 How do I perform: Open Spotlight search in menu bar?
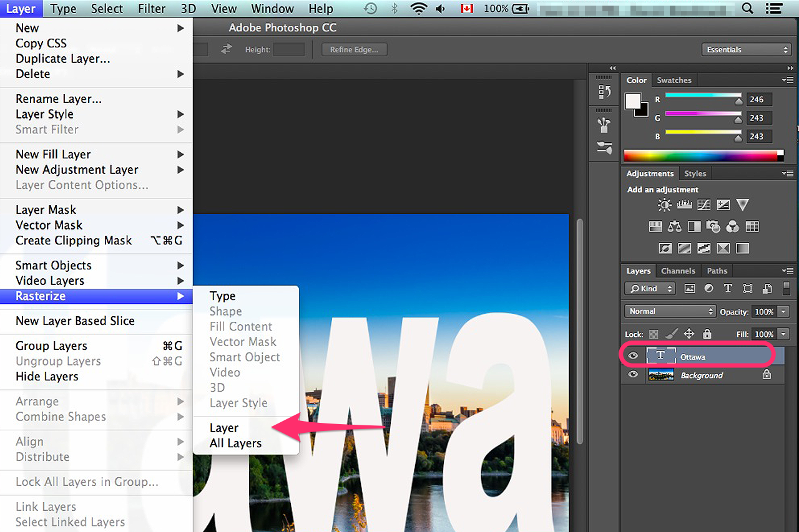(x=747, y=9)
